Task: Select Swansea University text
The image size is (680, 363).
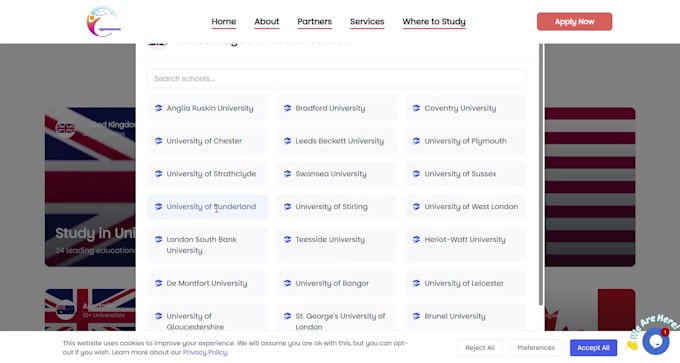Action: click(x=331, y=174)
